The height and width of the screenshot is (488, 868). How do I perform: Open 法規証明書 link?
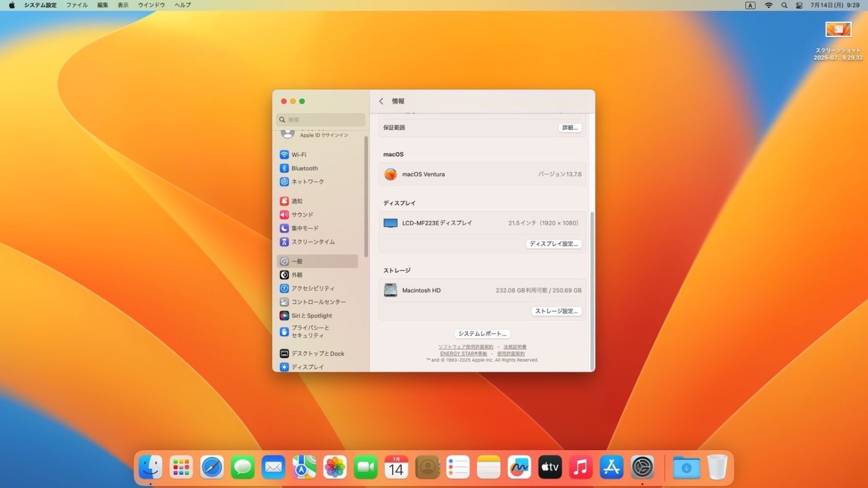click(x=515, y=347)
